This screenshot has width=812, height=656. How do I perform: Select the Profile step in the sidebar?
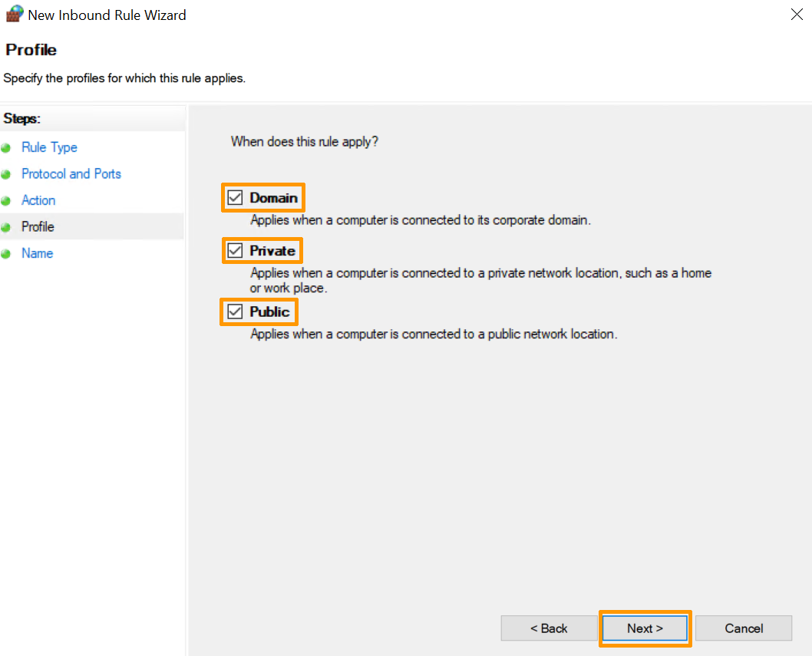(38, 227)
